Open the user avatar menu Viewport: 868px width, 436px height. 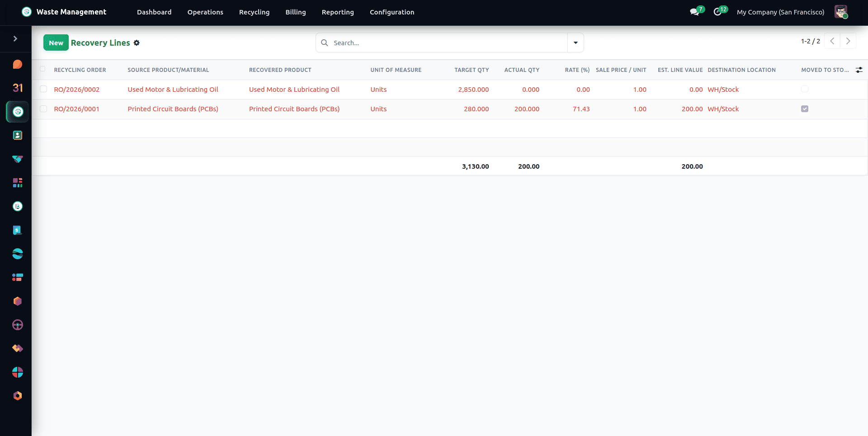click(x=841, y=12)
